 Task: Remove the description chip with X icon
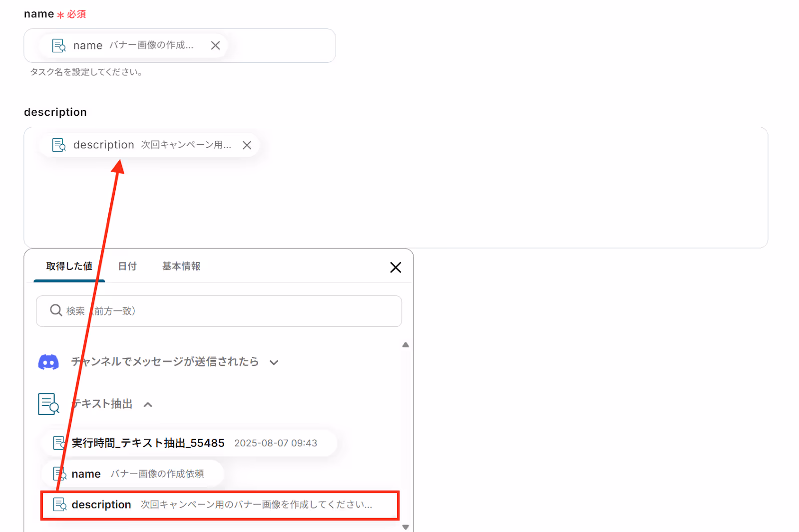pyautogui.click(x=247, y=145)
